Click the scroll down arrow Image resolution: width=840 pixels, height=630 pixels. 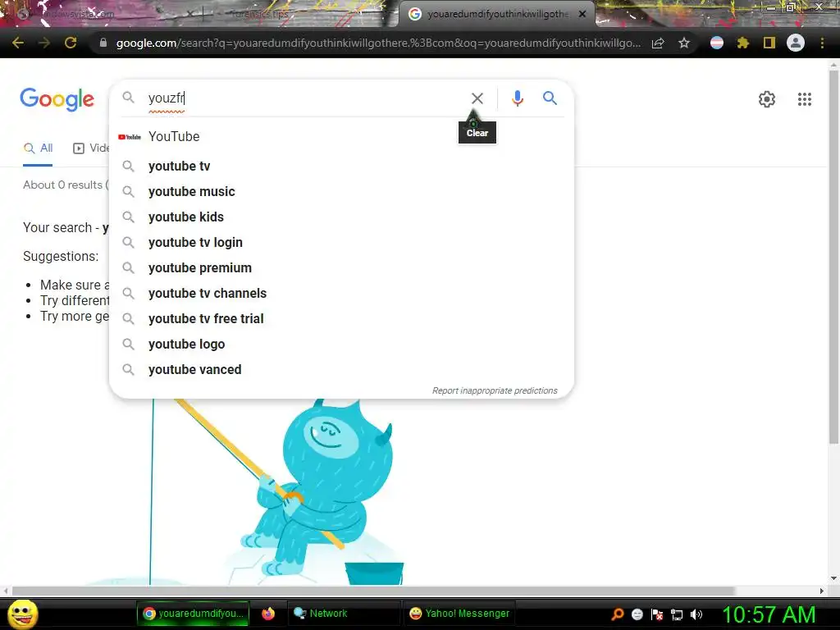point(833,578)
